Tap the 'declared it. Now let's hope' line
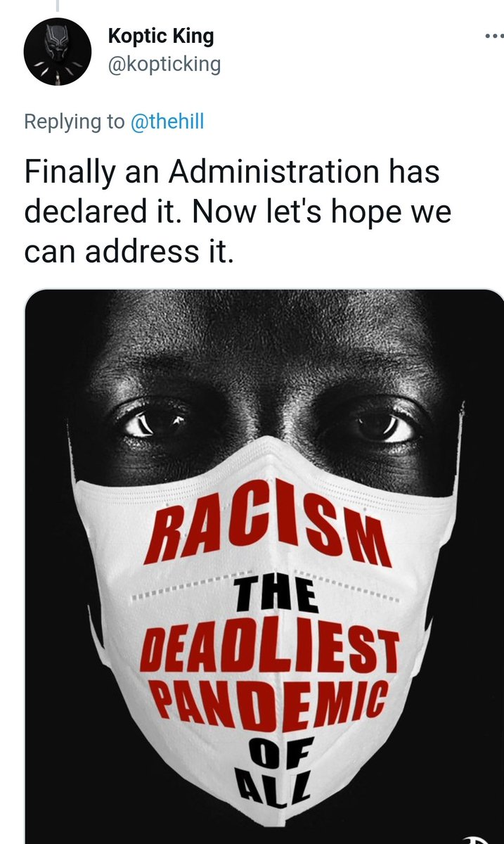This screenshot has width=504, height=844. [238, 212]
